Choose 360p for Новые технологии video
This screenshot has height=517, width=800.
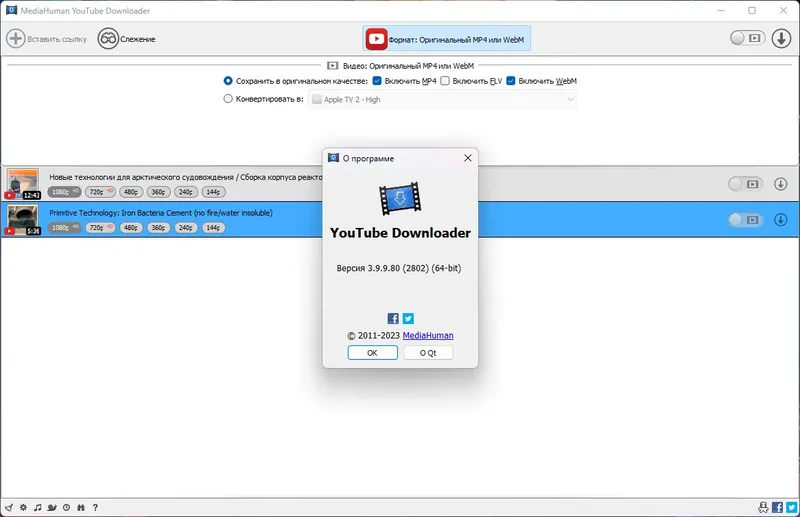[x=159, y=192]
